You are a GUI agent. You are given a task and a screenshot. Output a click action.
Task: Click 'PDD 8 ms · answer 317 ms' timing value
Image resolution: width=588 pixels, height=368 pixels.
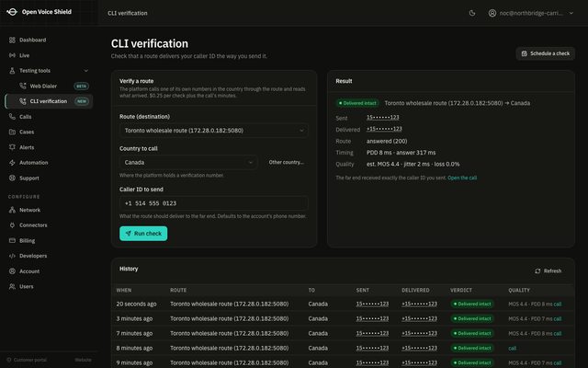(x=401, y=153)
